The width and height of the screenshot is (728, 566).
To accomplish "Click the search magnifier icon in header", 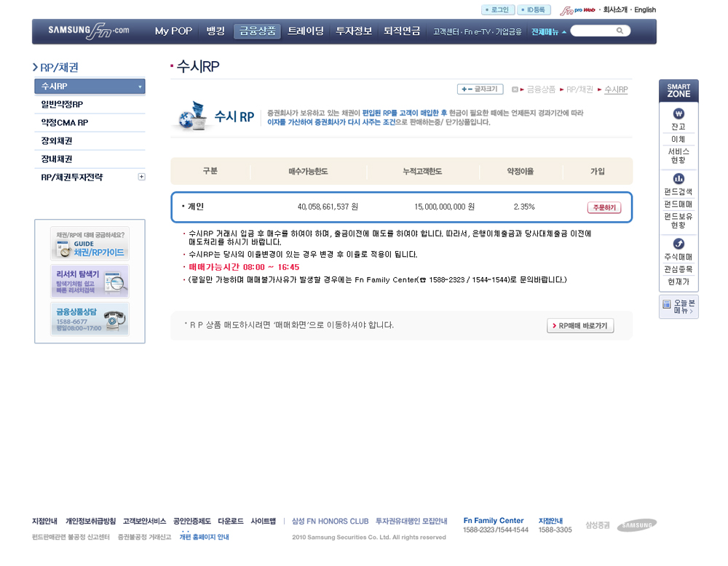I will pos(620,31).
